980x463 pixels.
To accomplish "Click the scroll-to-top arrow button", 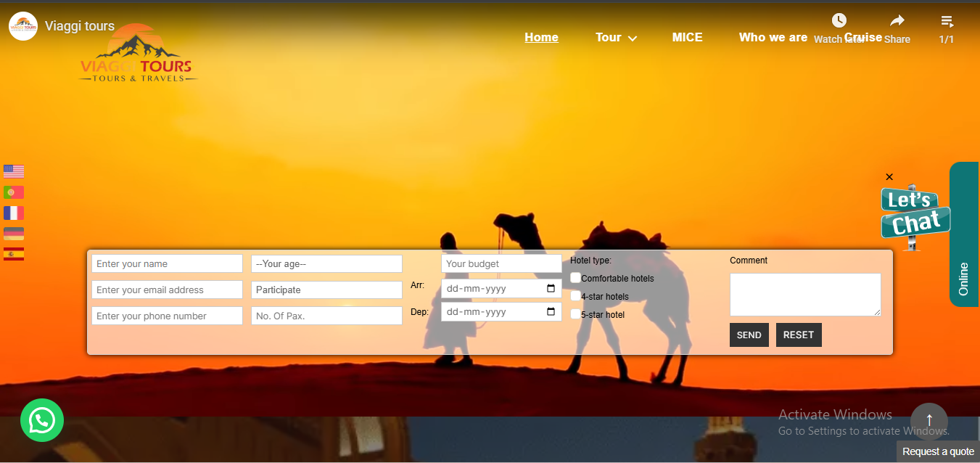I will 928,421.
